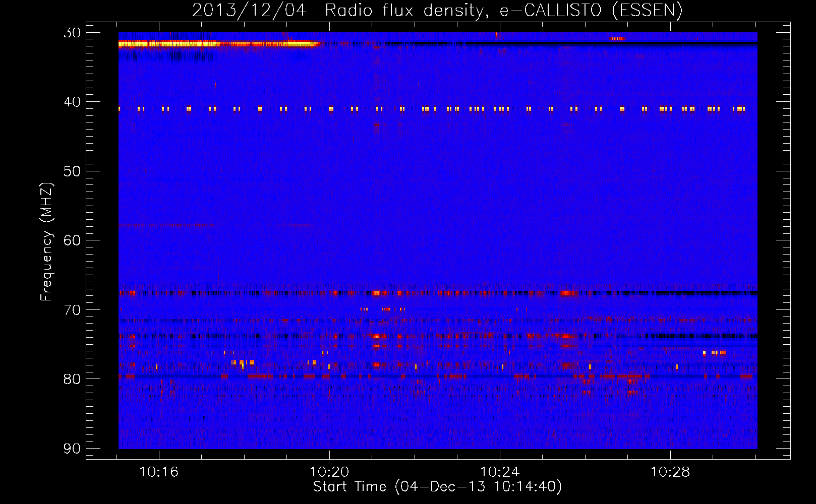Click the 10:28 time tick label

click(x=670, y=472)
